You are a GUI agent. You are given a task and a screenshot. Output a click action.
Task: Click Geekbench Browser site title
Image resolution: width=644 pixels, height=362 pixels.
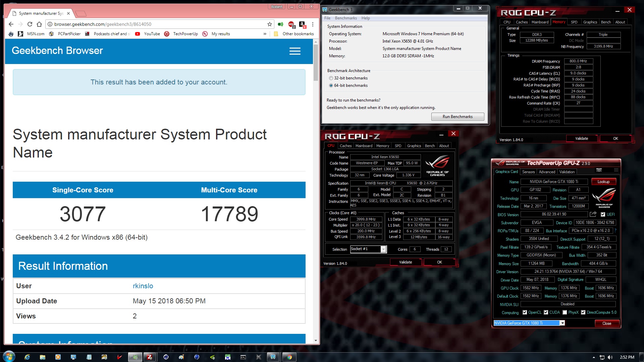(57, 51)
